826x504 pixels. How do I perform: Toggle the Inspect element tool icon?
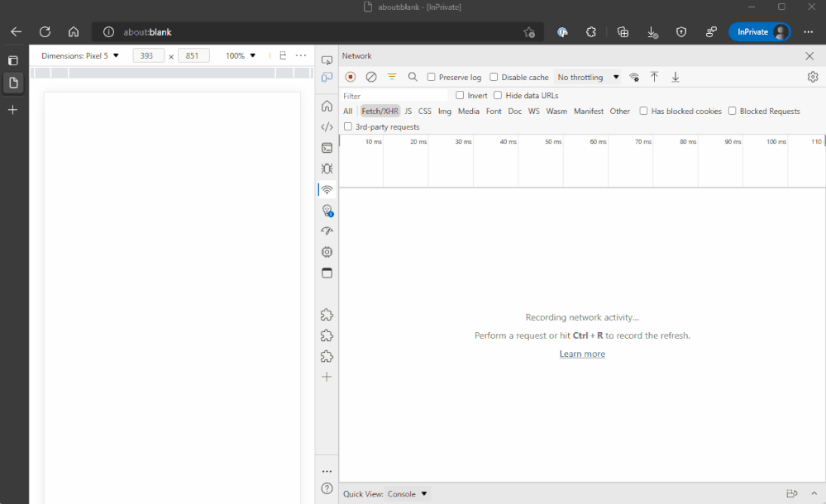pos(327,60)
